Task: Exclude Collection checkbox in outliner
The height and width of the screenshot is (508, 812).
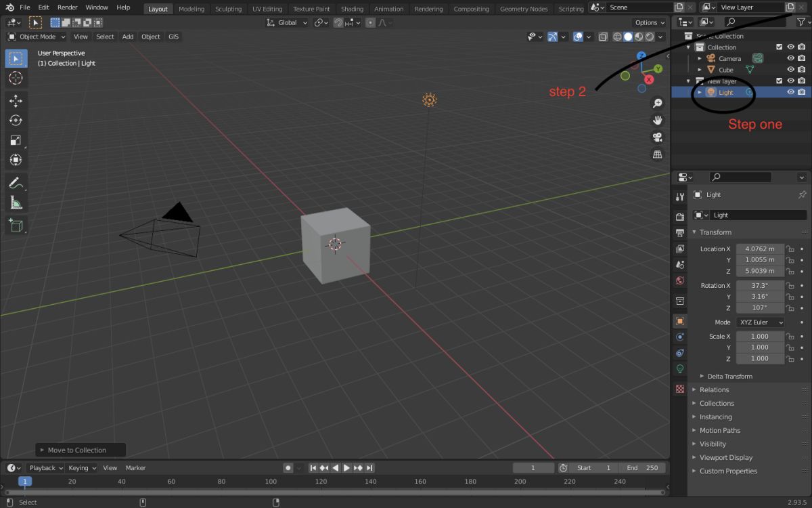Action: click(779, 47)
